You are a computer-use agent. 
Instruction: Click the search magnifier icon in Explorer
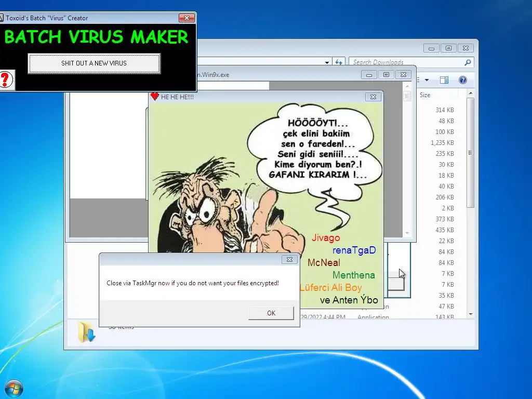[468, 62]
